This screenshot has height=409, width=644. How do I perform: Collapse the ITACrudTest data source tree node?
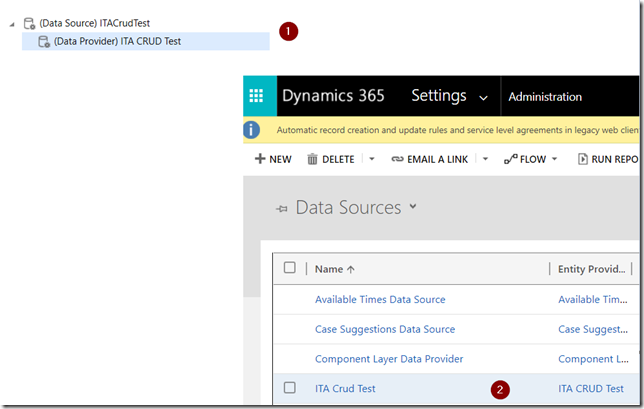12,25
